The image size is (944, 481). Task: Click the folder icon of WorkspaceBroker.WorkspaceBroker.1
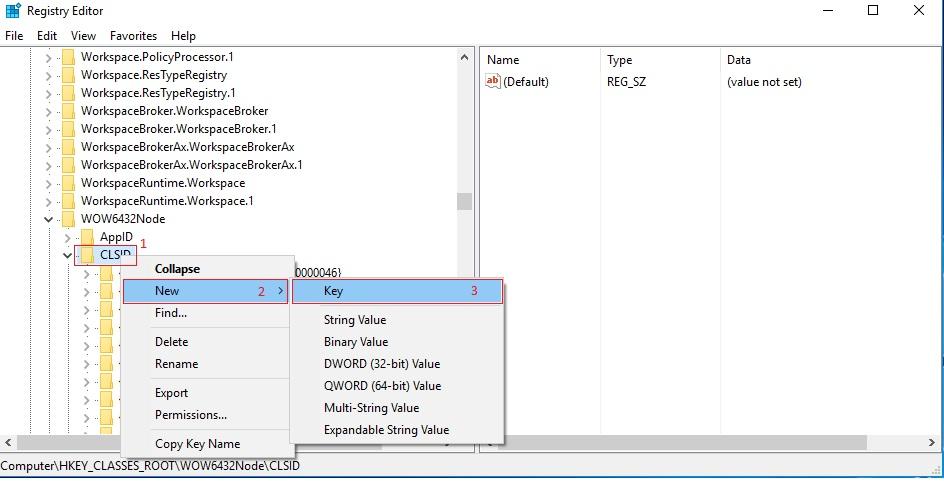pos(69,129)
